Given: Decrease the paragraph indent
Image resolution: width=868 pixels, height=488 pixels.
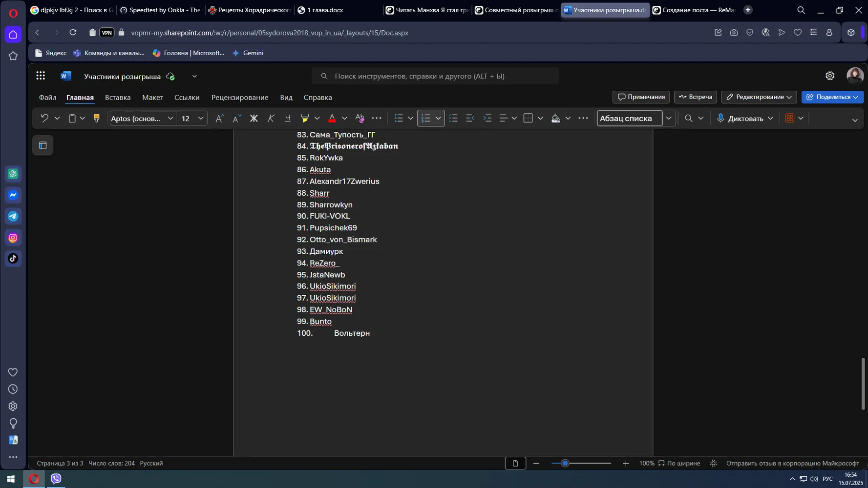Looking at the screenshot, I should pyautogui.click(x=470, y=118).
